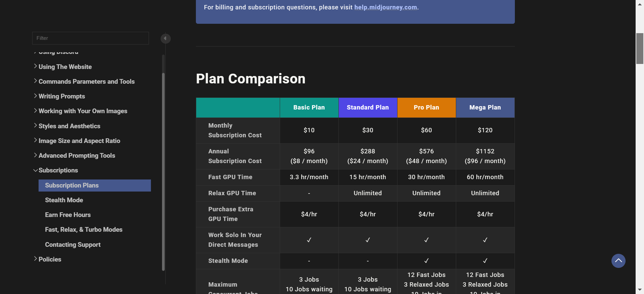Screen dimensions: 644x294
Task: Expand Advanced Prompting Tools chevron
Action: click(x=36, y=155)
